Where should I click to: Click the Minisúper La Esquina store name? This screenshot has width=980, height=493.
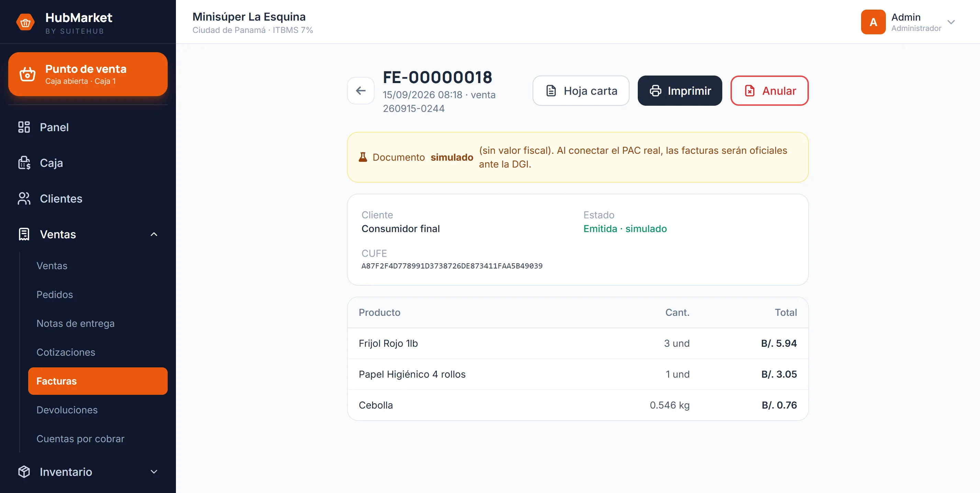click(x=249, y=17)
